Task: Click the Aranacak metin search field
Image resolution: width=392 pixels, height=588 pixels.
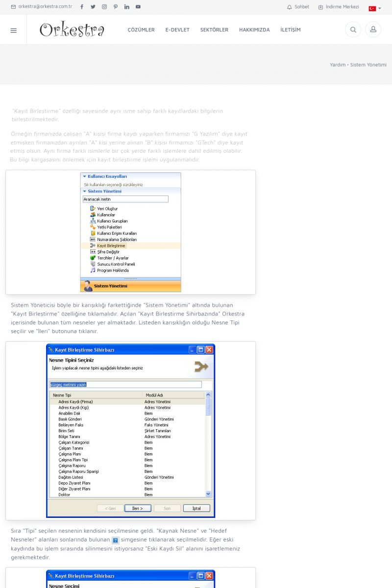Action: point(125,199)
